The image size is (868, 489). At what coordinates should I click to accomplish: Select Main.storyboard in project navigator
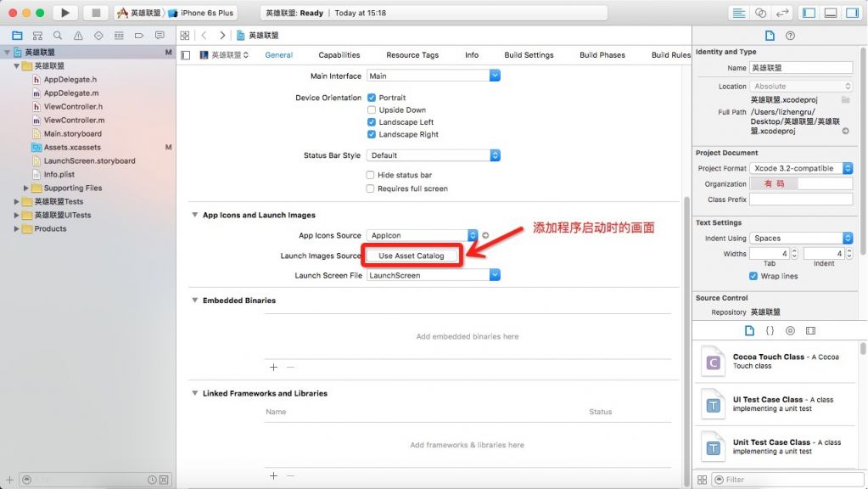[x=72, y=133]
